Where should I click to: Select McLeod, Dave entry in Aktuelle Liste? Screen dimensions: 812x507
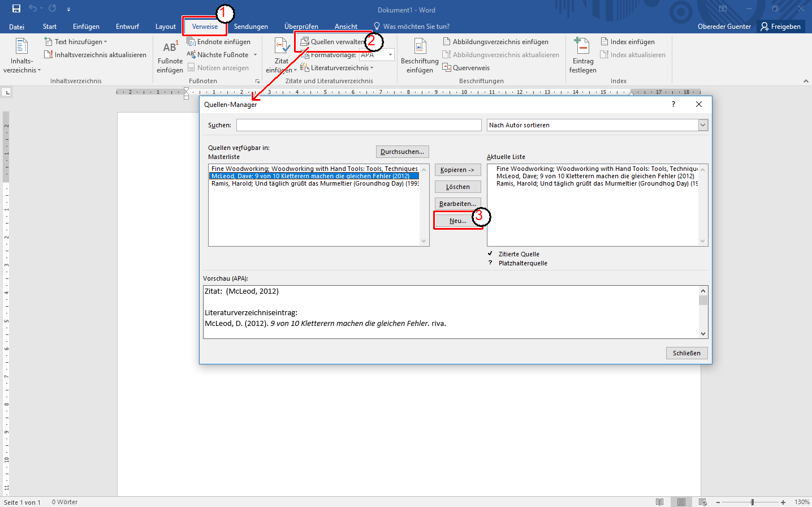(594, 176)
